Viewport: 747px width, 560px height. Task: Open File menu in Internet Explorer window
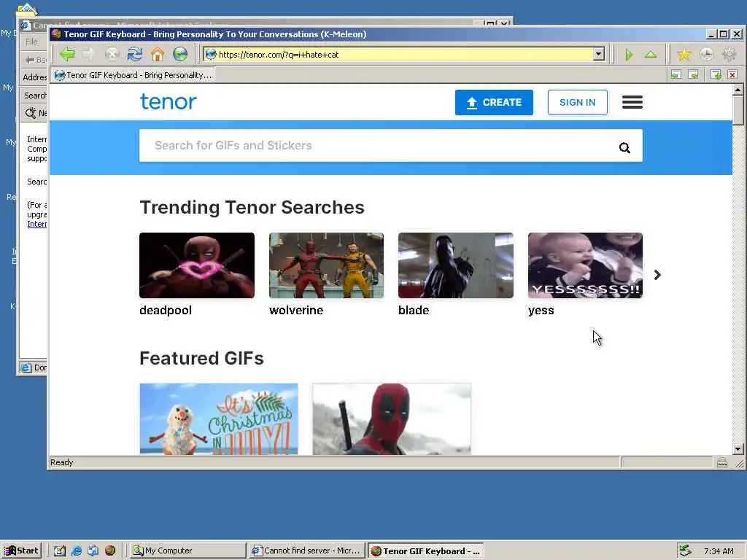32,42
